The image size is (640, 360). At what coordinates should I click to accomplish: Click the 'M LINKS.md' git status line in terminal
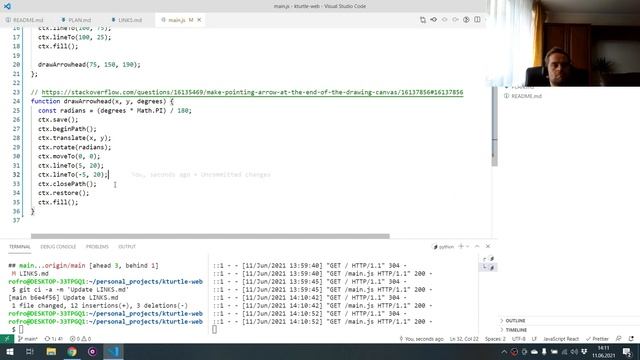coord(30,273)
